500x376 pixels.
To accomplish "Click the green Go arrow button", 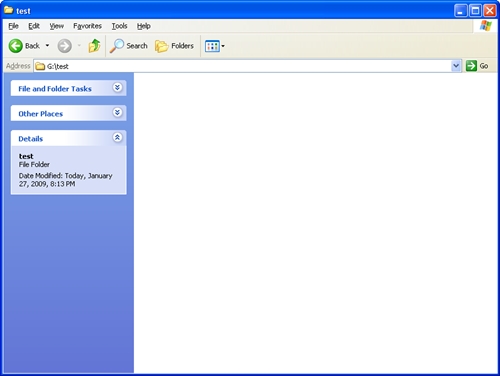I will 471,66.
